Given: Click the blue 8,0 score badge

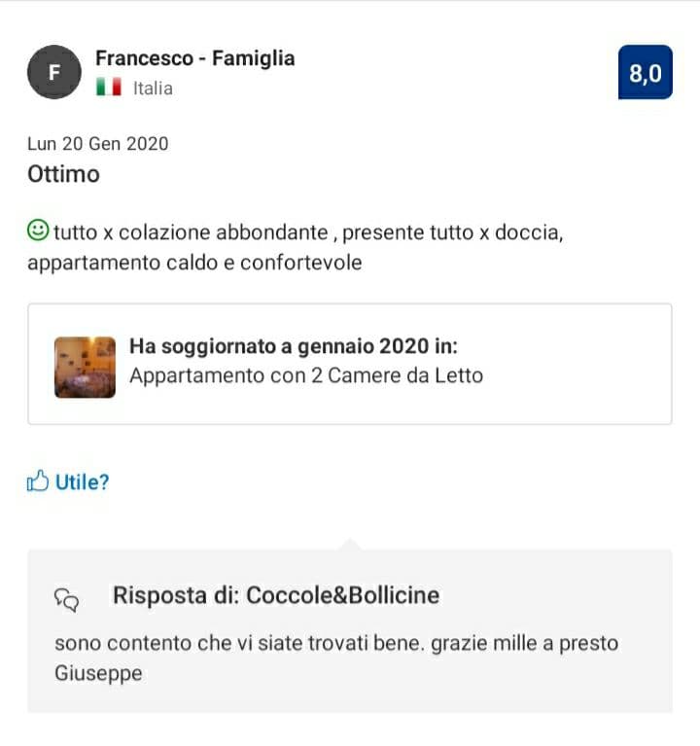Looking at the screenshot, I should coord(646,72).
